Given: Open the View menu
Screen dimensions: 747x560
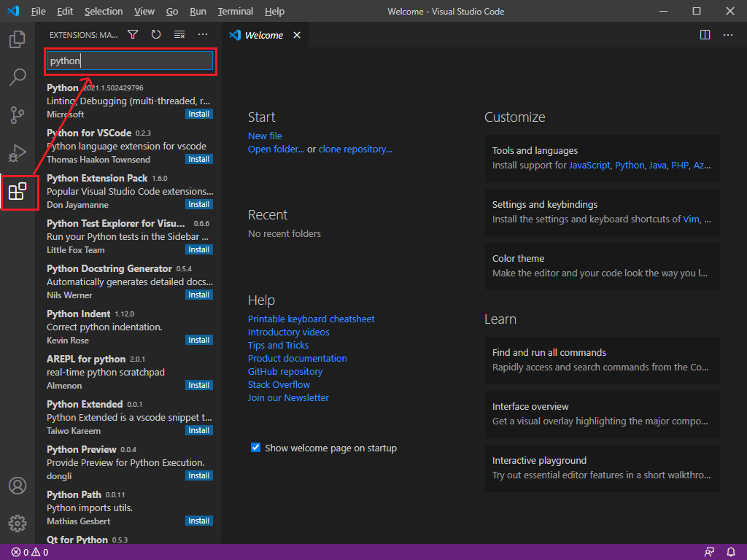Looking at the screenshot, I should 144,12.
